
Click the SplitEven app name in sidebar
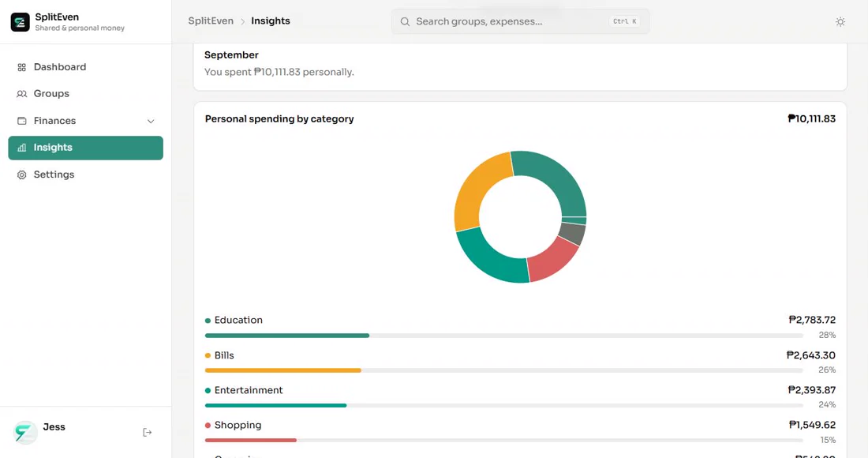[57, 17]
